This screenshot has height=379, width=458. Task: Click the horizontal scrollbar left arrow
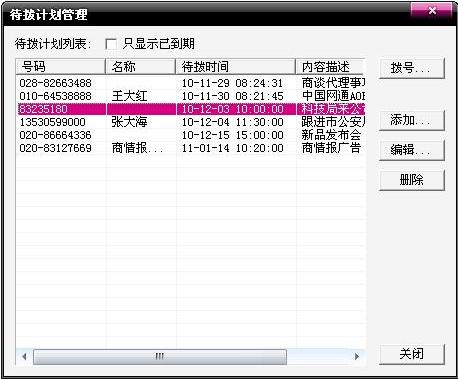pyautogui.click(x=24, y=357)
